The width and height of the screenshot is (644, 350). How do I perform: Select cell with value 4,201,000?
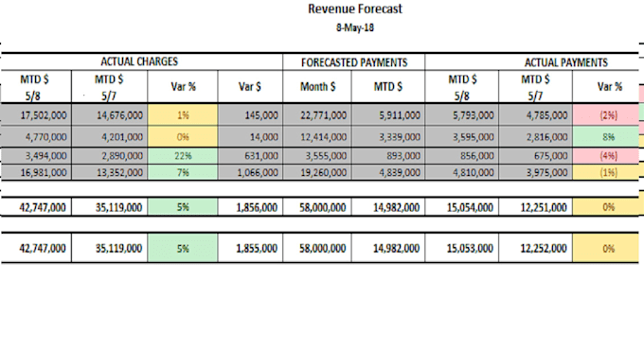point(110,136)
